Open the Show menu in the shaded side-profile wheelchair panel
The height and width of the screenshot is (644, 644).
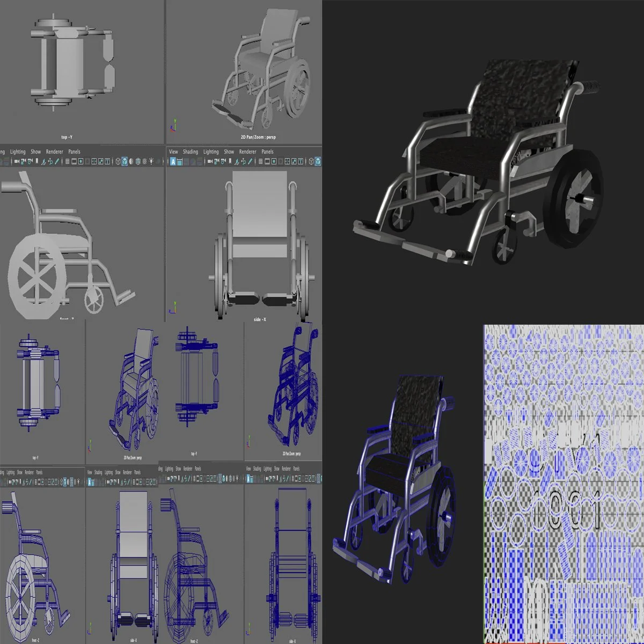click(35, 152)
